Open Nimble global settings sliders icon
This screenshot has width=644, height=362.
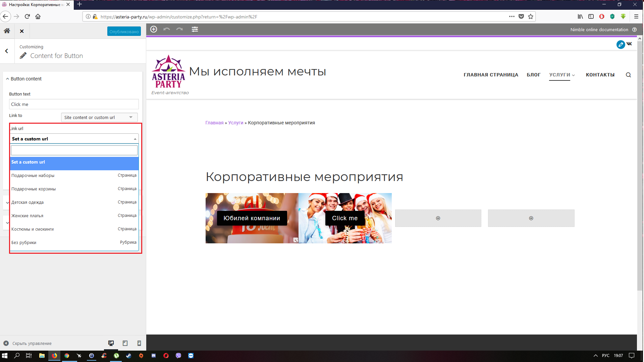pos(195,29)
